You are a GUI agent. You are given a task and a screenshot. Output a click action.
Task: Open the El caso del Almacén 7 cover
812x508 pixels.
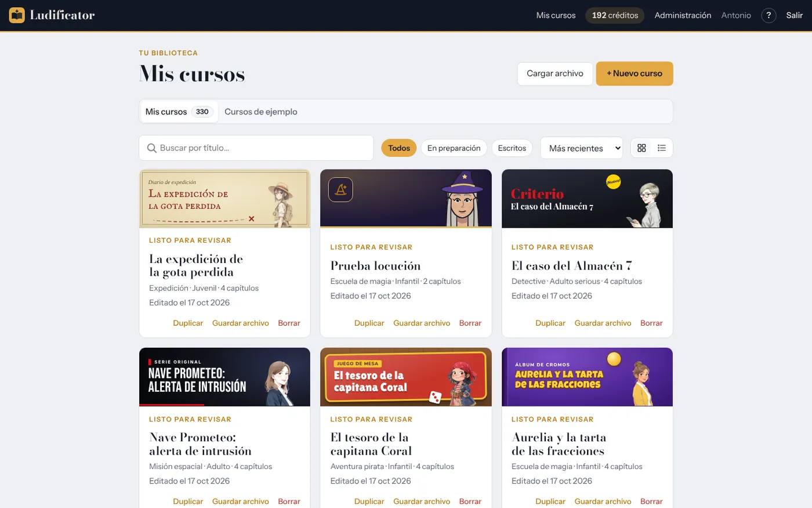point(587,199)
